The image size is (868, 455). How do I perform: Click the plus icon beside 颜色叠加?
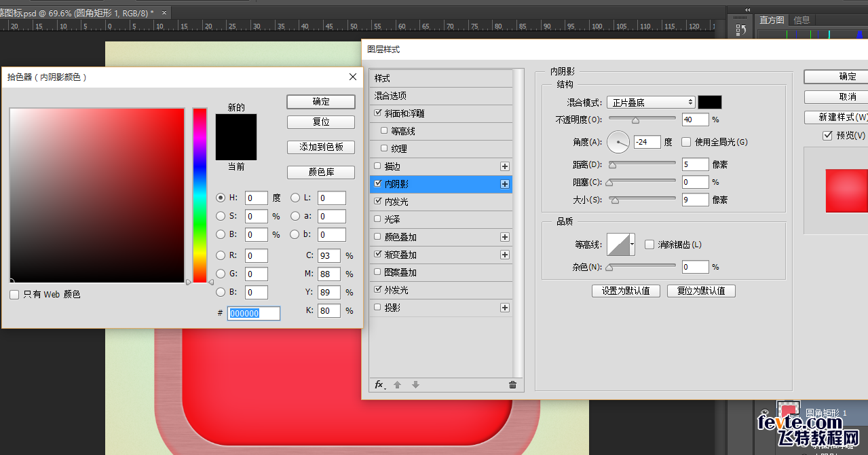[504, 237]
